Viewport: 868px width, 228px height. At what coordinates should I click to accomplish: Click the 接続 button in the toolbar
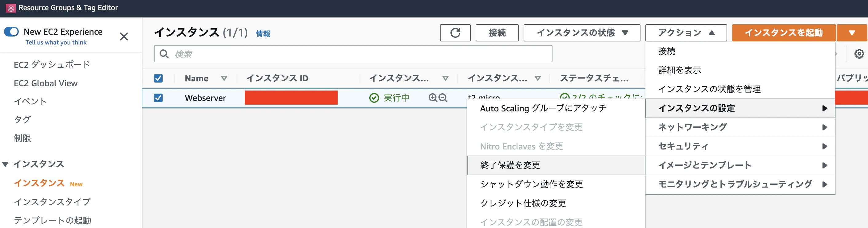coord(497,33)
